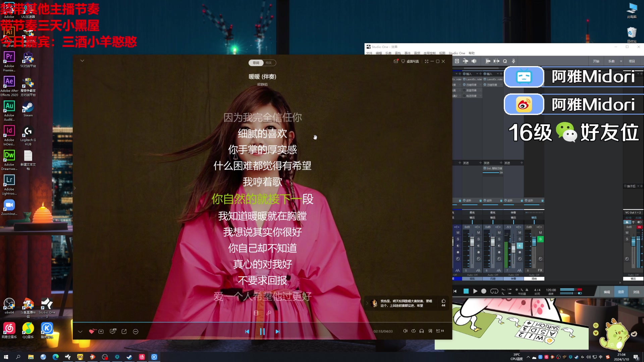
Task: Open the 乐曲 song page in Studio One
Action: pos(611,61)
